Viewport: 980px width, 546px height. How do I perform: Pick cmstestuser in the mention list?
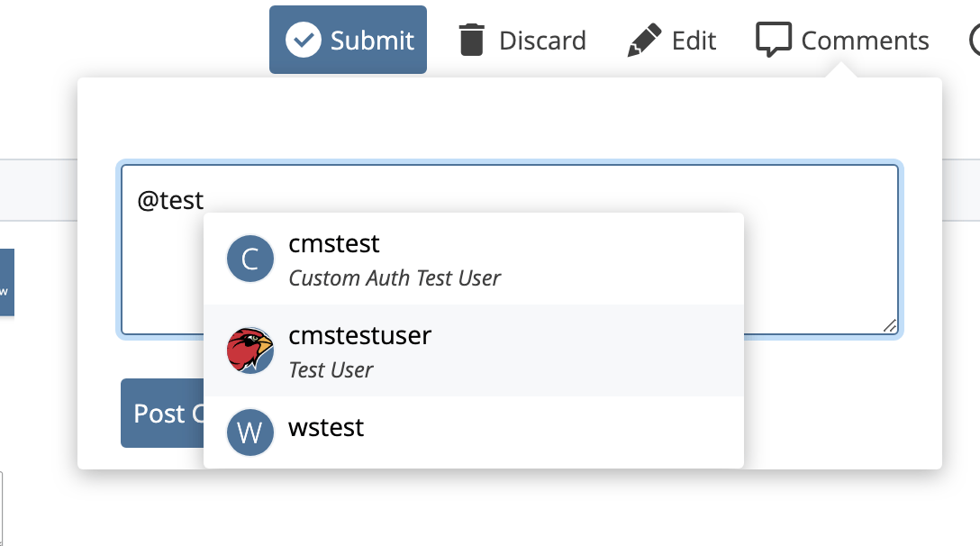(359, 336)
